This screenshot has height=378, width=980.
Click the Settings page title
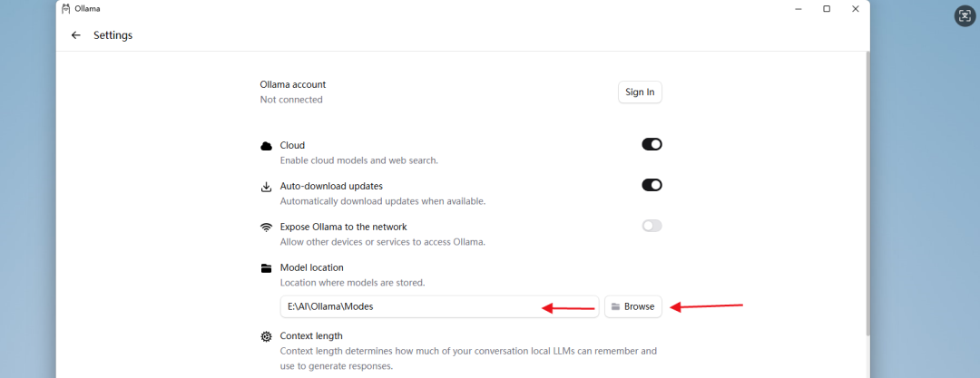(x=113, y=35)
